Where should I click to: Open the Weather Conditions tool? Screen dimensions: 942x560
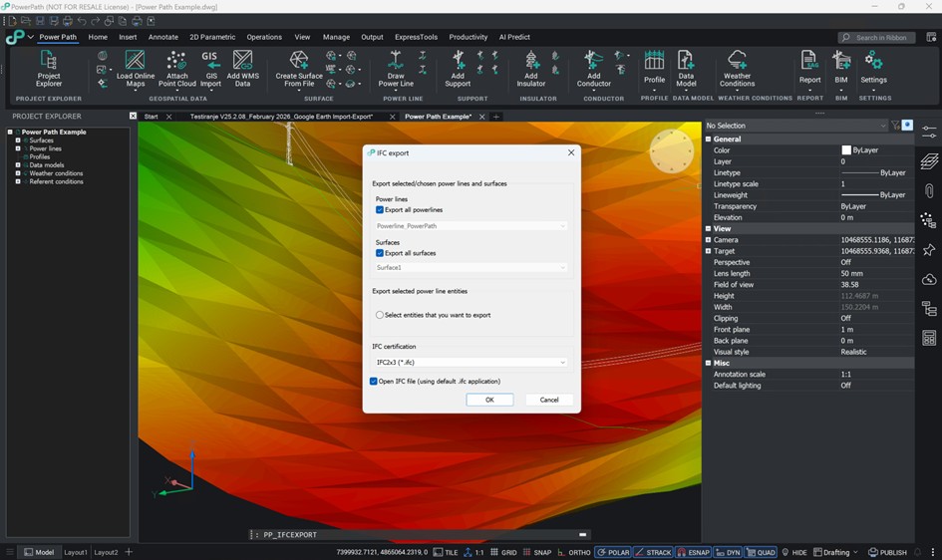pyautogui.click(x=737, y=68)
